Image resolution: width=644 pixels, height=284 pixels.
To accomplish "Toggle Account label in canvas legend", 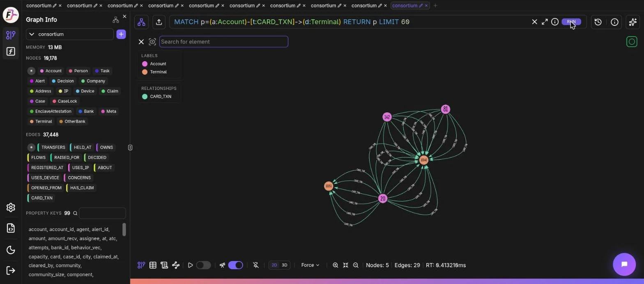I will pos(154,64).
